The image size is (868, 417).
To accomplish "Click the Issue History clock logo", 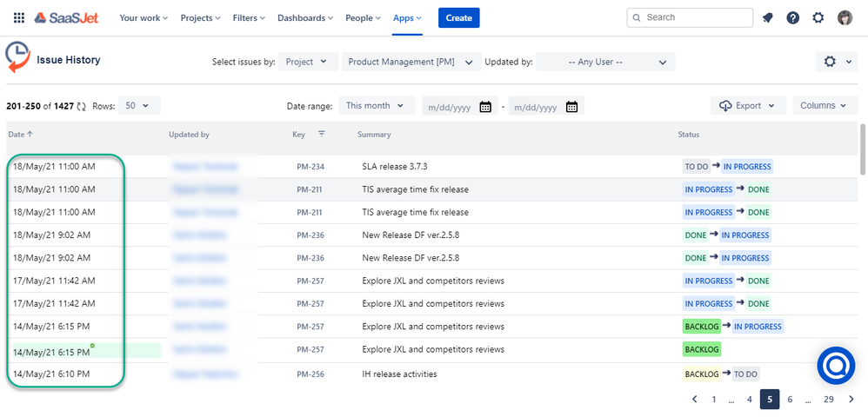I will click(17, 56).
